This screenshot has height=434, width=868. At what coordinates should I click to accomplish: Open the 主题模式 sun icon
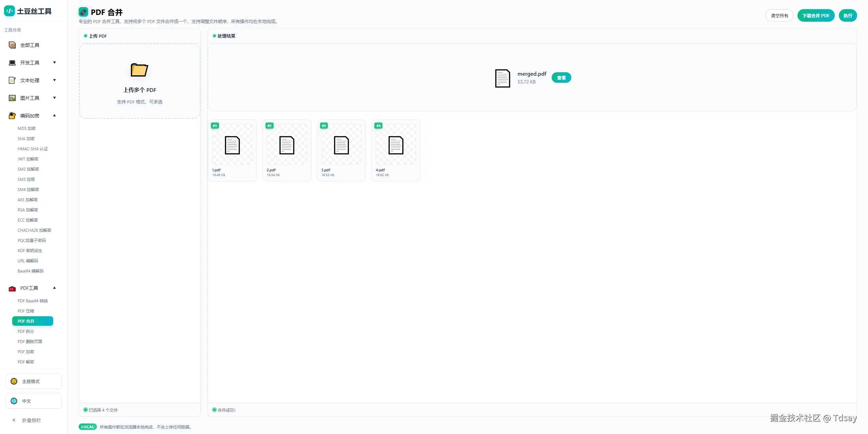[x=14, y=381]
